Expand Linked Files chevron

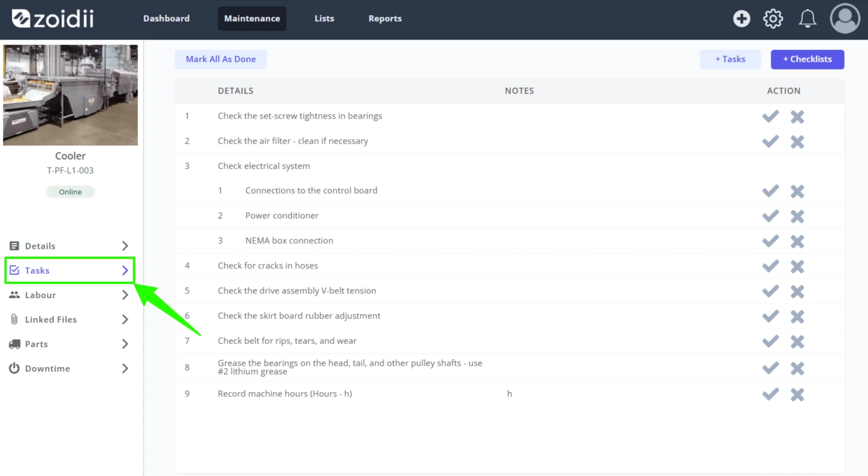(x=125, y=320)
